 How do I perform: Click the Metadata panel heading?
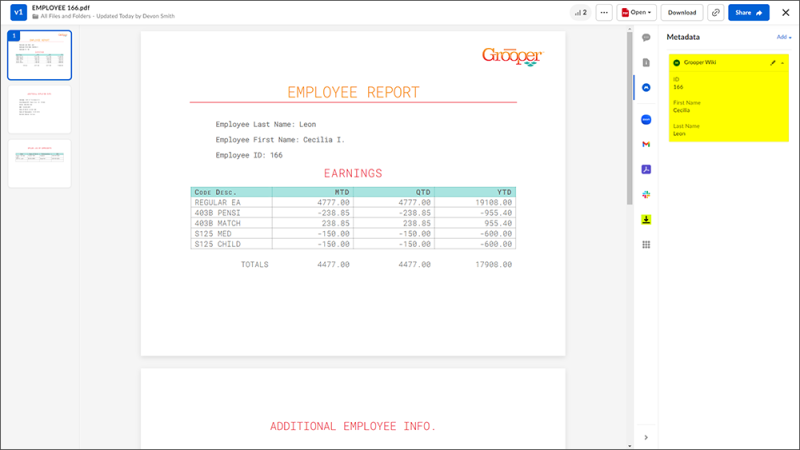683,37
